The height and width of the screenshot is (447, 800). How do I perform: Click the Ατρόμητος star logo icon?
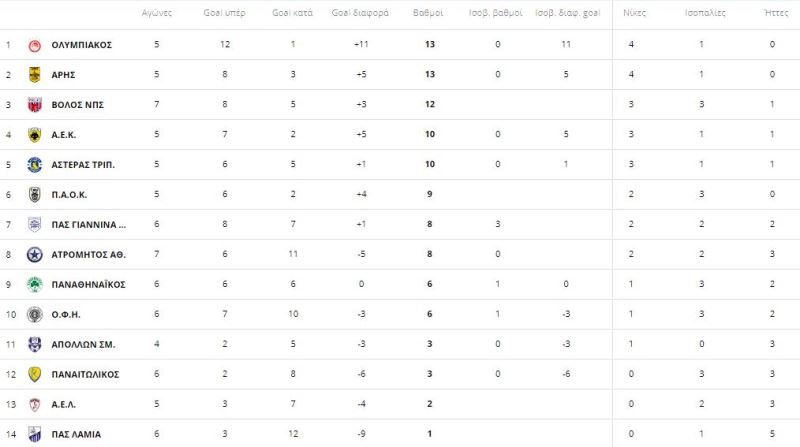34,255
